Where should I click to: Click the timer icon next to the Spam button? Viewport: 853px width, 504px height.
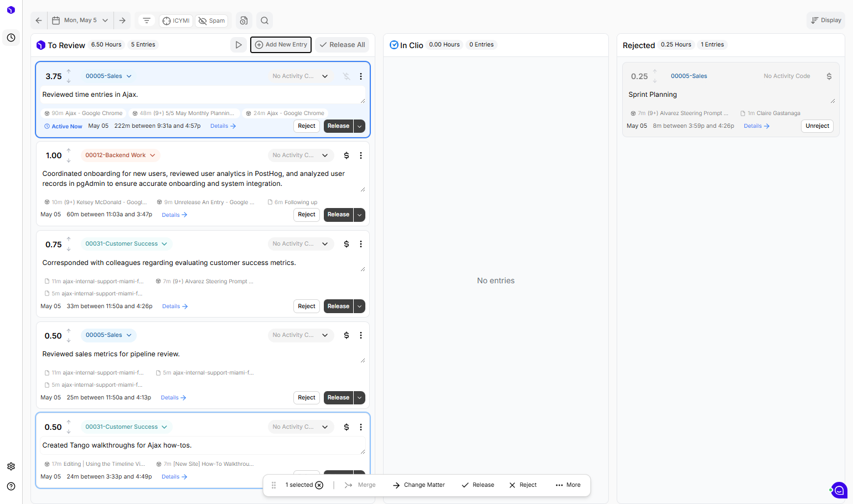click(x=244, y=20)
